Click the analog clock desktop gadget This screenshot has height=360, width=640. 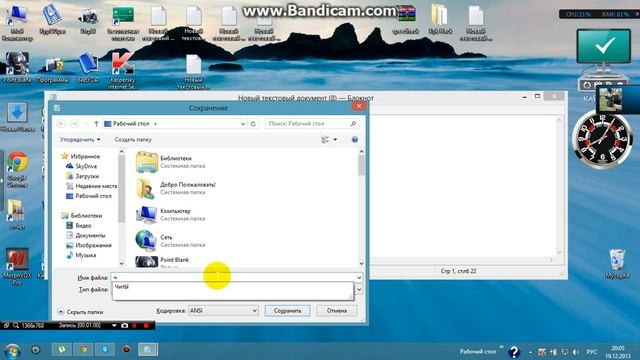[602, 140]
